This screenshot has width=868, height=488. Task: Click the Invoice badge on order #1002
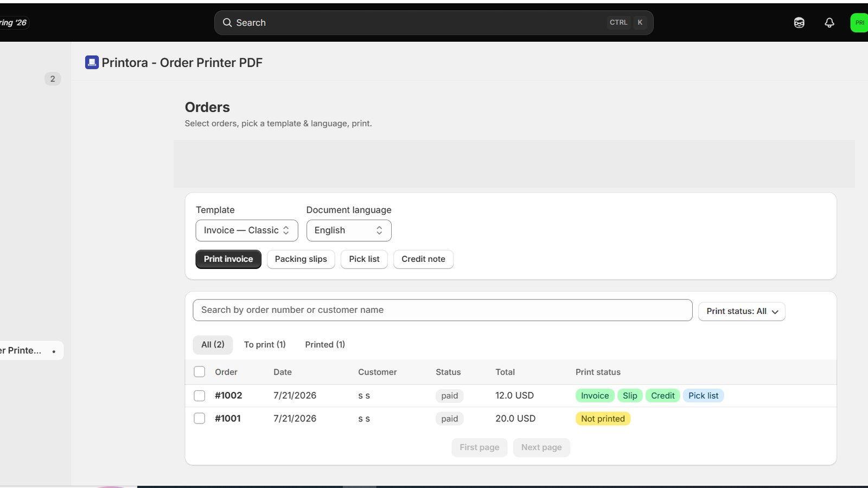pos(595,396)
